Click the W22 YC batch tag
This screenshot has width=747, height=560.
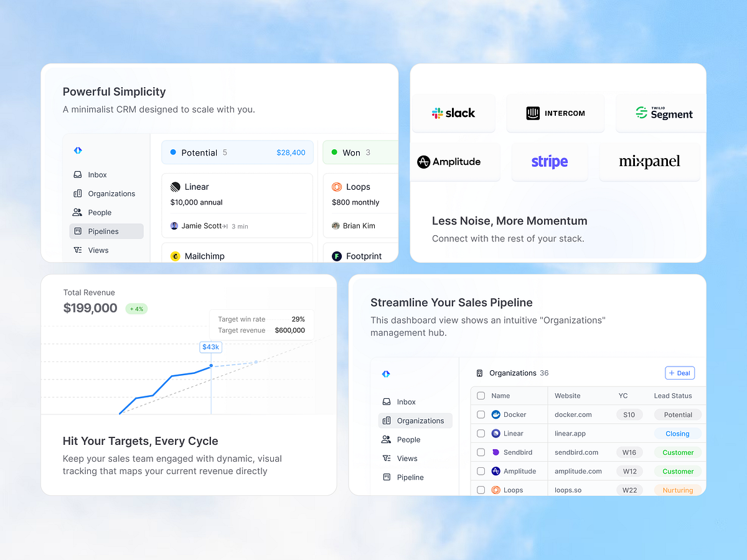click(x=629, y=490)
